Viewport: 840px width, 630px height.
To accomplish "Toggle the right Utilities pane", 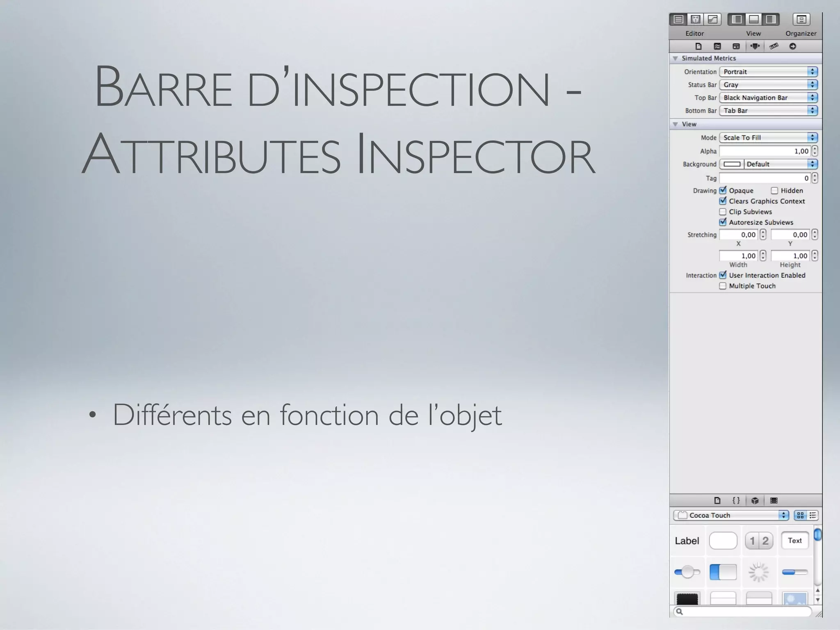I will point(771,19).
